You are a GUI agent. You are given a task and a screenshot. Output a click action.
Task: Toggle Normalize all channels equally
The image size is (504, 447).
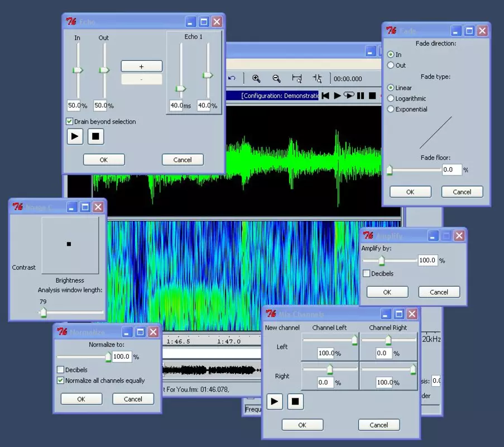(x=60, y=380)
